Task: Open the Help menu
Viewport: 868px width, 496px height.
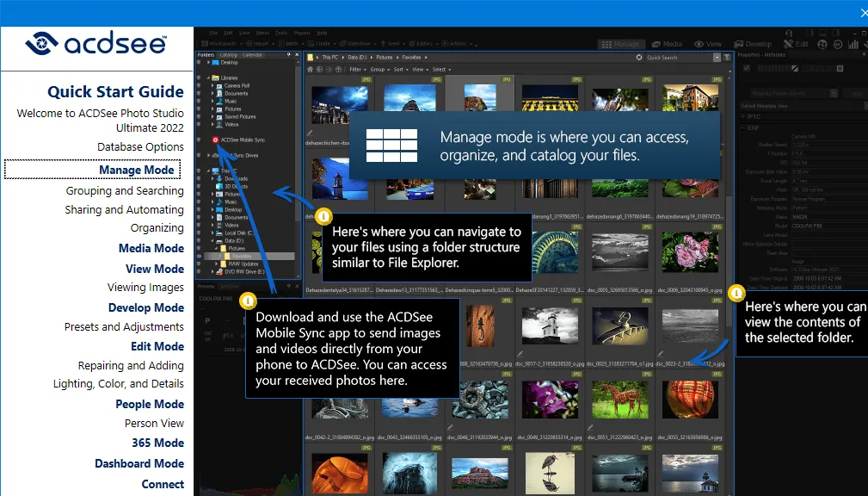Action: pyautogui.click(x=322, y=33)
